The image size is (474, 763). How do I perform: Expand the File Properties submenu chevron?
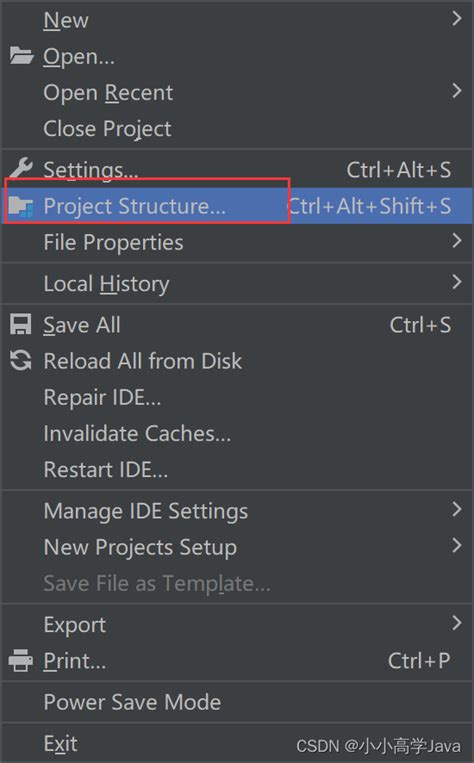click(x=456, y=241)
